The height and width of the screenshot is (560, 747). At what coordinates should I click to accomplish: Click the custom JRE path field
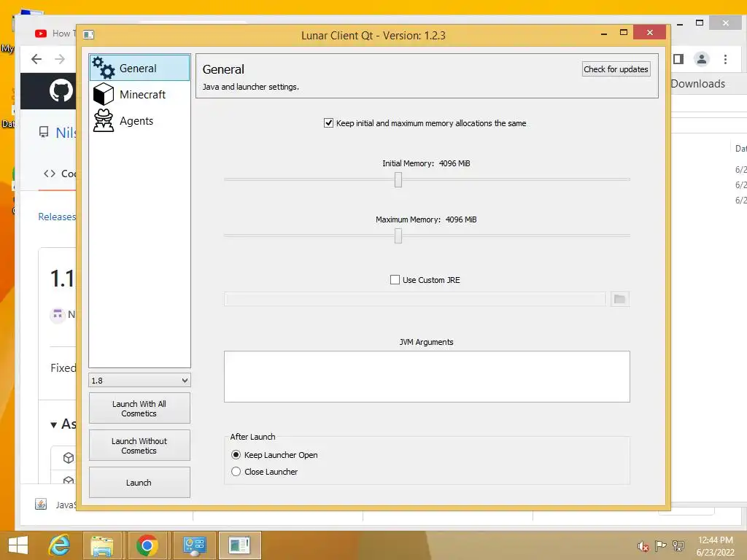pyautogui.click(x=414, y=299)
